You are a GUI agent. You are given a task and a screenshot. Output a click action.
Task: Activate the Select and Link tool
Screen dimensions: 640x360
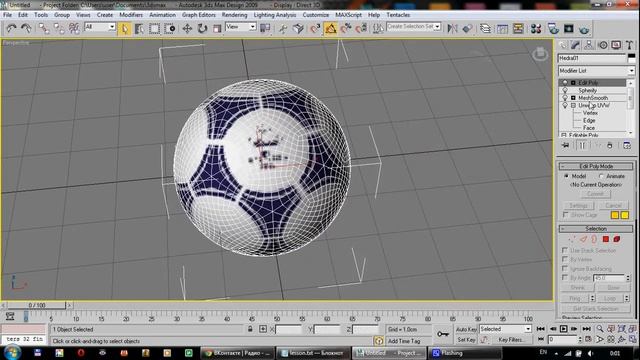pyautogui.click(x=43, y=28)
